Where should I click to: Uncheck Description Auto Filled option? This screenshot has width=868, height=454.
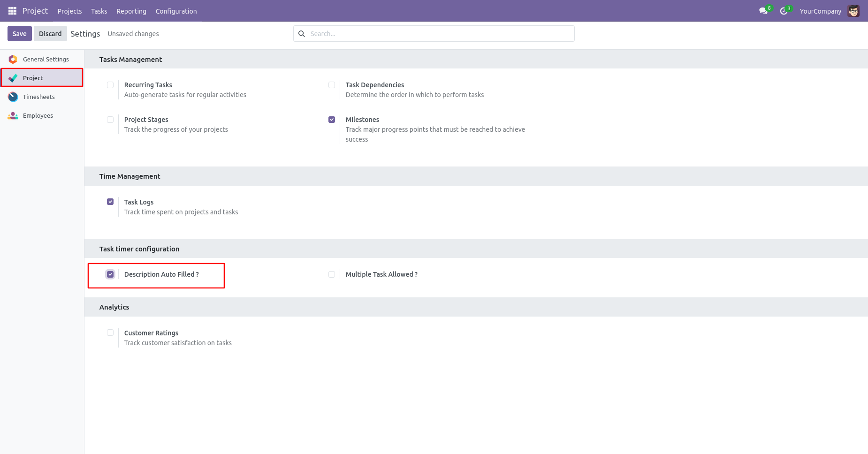(x=110, y=274)
